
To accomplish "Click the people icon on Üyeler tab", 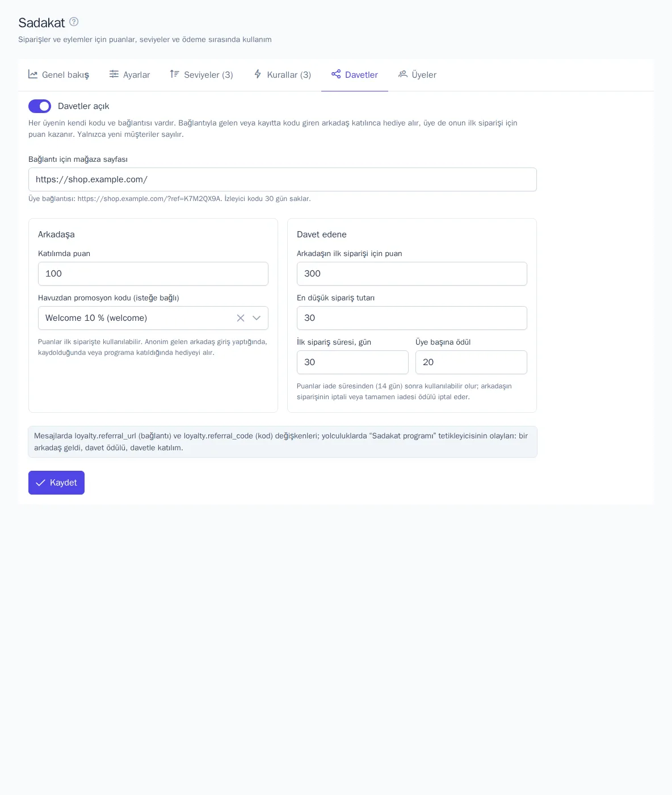I will tap(403, 74).
